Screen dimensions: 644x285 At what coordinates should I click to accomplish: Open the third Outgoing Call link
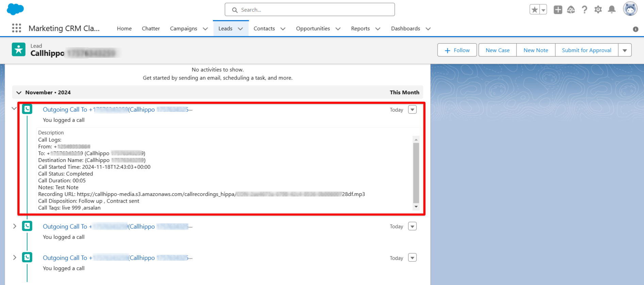(117, 258)
